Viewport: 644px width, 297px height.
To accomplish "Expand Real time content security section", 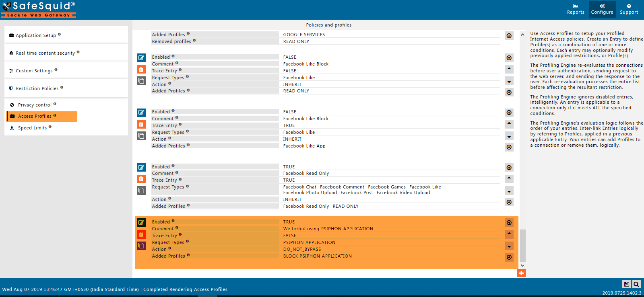I will 45,53.
